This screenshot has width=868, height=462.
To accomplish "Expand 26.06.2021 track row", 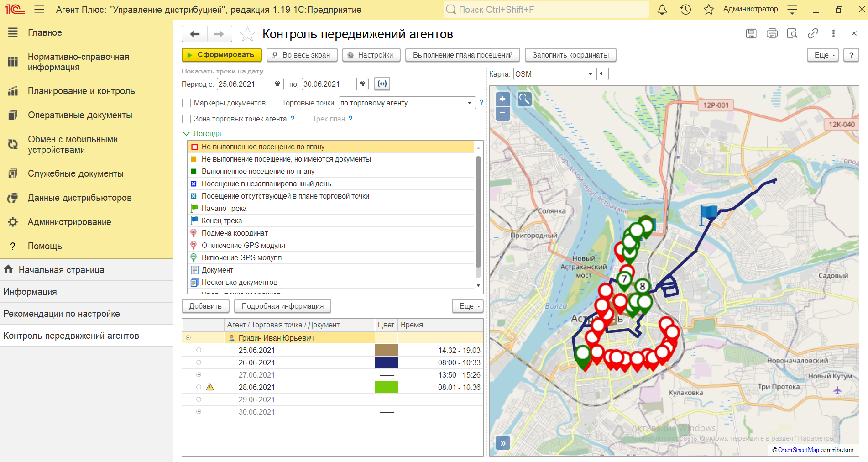I will point(199,362).
